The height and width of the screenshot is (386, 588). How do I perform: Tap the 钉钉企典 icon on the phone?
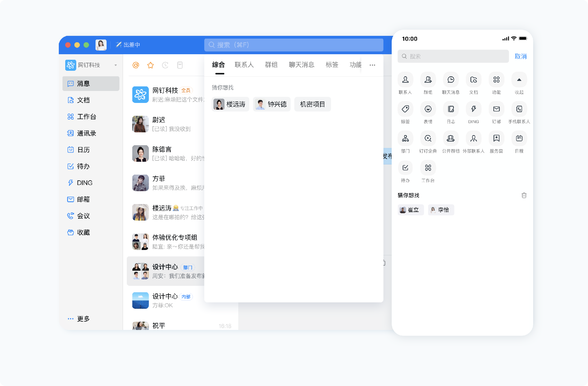tap(428, 138)
